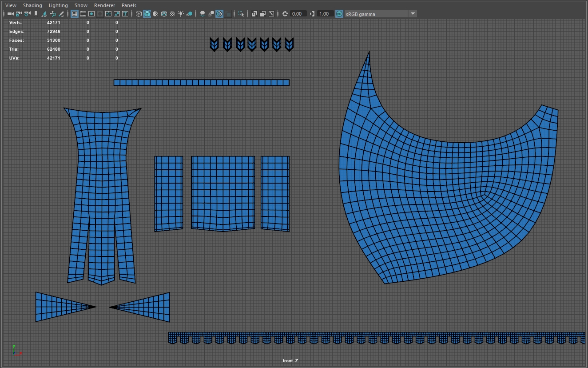Open Camera Attributes from the toolbar
Image resolution: width=588 pixels, height=368 pixels.
(27, 14)
